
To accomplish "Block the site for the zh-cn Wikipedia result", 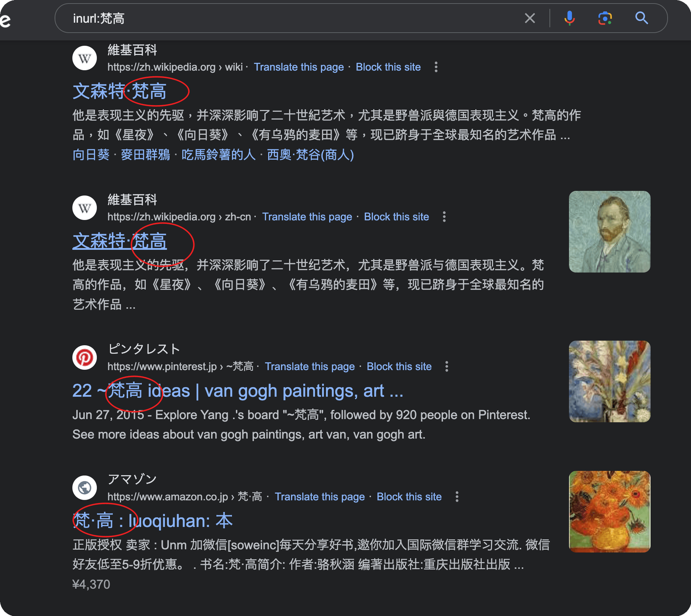I will point(397,217).
